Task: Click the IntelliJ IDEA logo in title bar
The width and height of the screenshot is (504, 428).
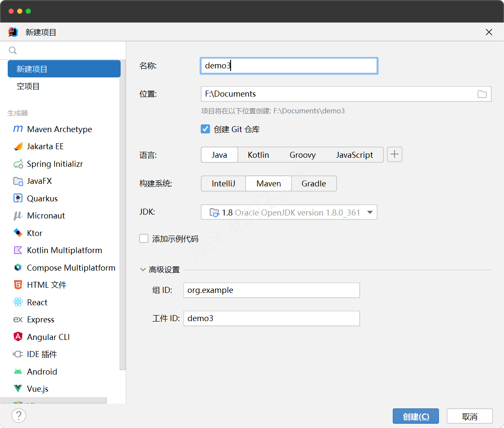Action: [13, 32]
